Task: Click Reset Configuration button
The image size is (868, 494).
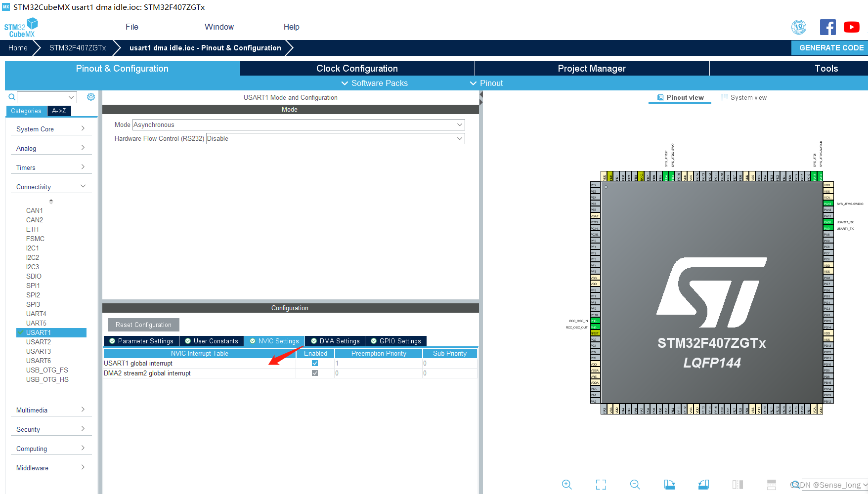Action: click(143, 325)
